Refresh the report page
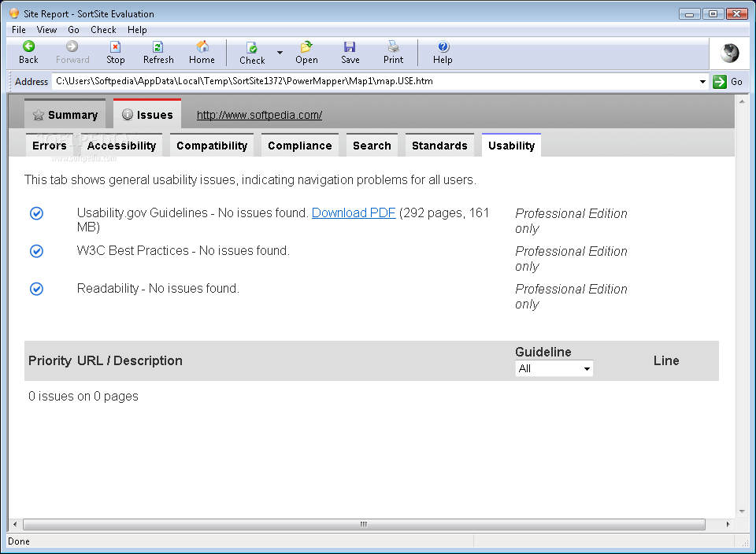Viewport: 756px width, 554px height. pos(158,53)
